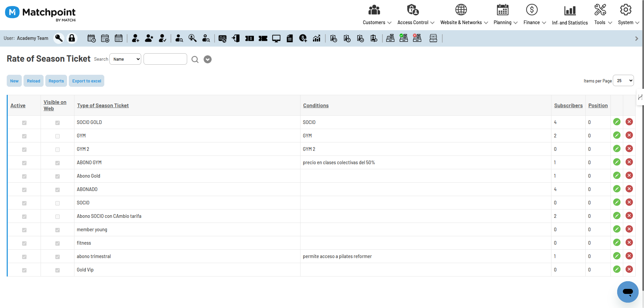Create a new booking via the calendar-plus icon
The width and height of the screenshot is (644, 308).
coord(105,38)
